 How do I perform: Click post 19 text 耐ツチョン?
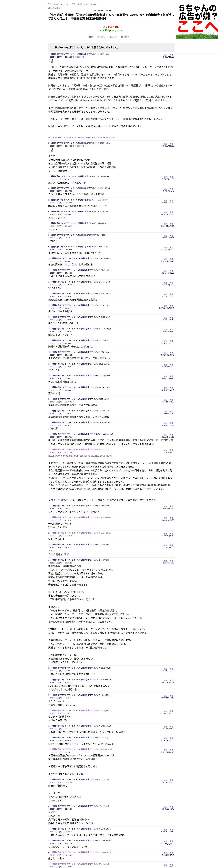[54, 370]
